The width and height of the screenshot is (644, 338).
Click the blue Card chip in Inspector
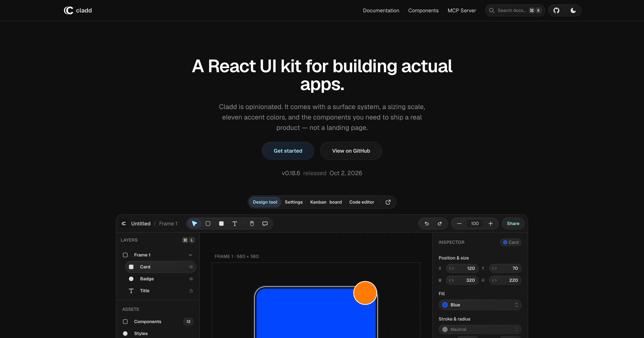[511, 242]
